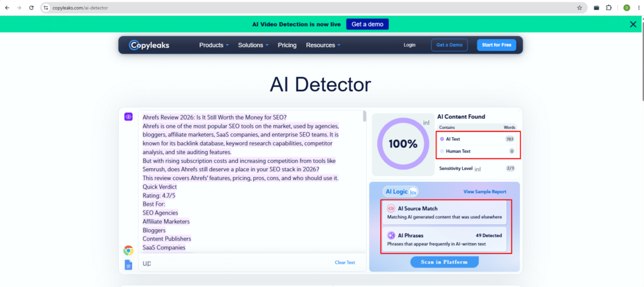The image size is (644, 287).
Task: Click the Copyleaks logo
Action: pyautogui.click(x=148, y=45)
